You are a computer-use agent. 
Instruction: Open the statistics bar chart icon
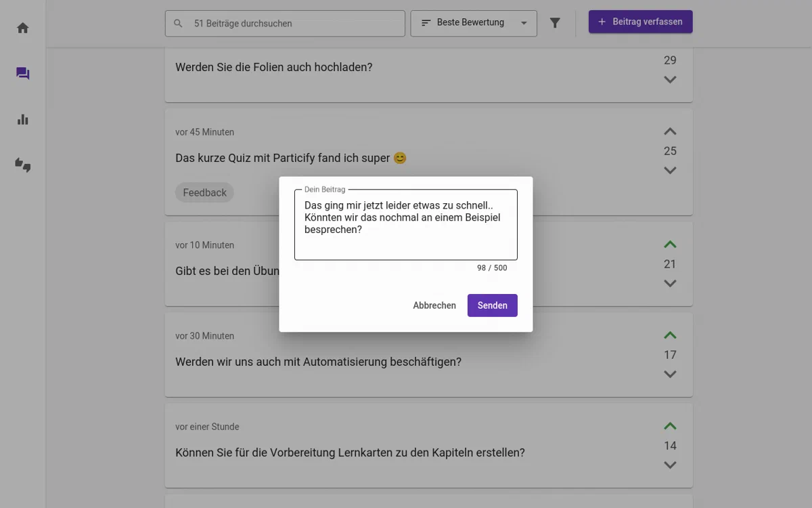tap(23, 120)
